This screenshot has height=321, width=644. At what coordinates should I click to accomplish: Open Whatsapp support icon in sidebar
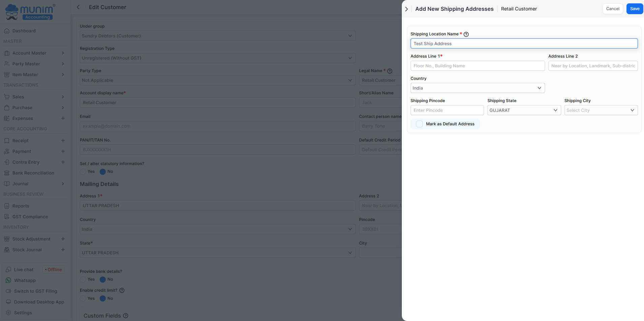8,280
